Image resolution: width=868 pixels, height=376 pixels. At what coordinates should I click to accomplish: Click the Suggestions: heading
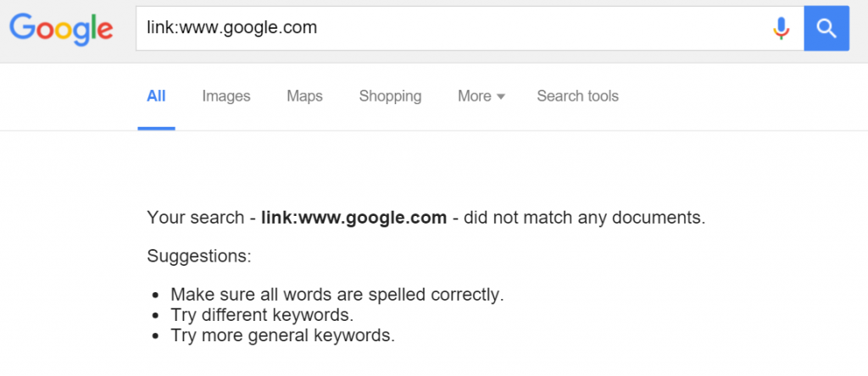tap(199, 257)
